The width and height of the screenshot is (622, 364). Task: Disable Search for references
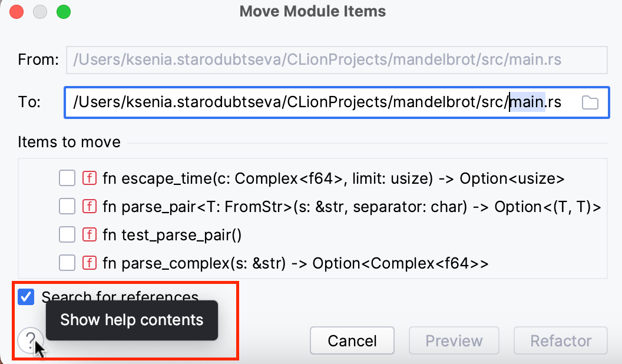(25, 297)
